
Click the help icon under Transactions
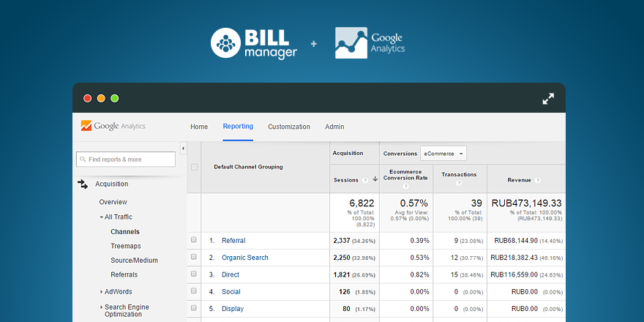(x=459, y=183)
